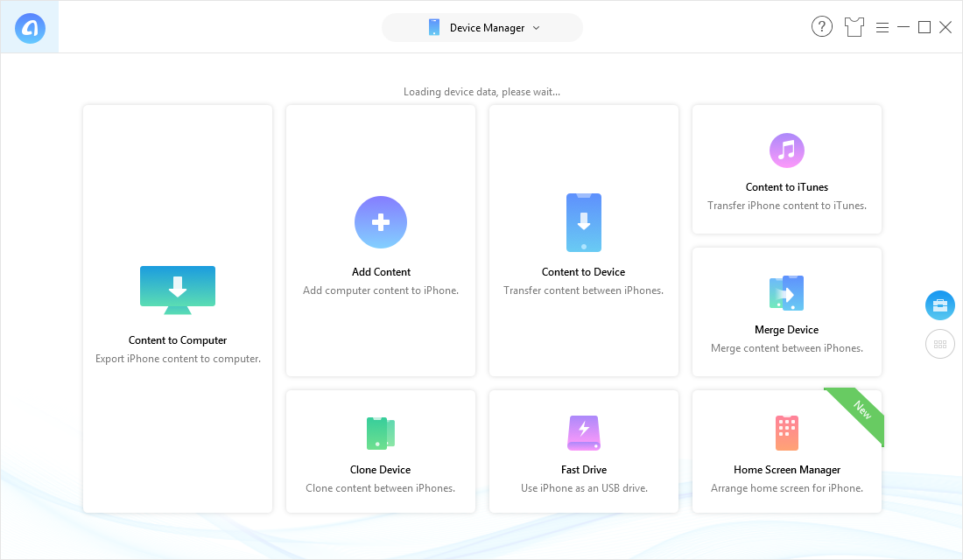Select the Add Content title
The height and width of the screenshot is (560, 963).
click(x=381, y=272)
